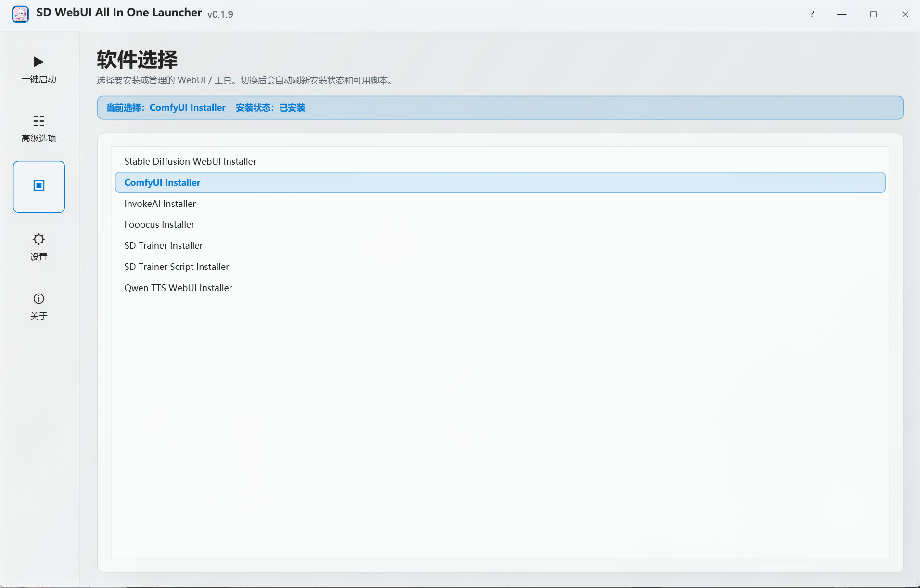
Task: Minimize the launcher window
Action: 842,14
